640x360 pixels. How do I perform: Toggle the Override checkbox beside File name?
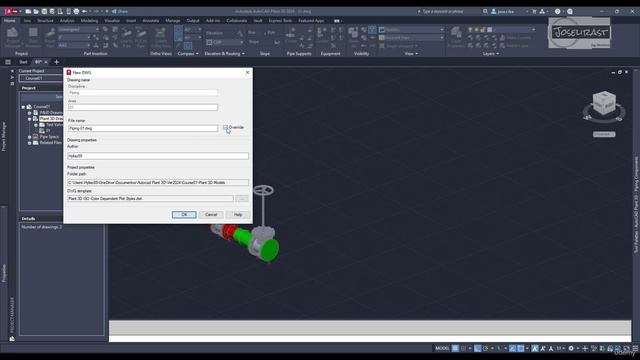(x=225, y=127)
